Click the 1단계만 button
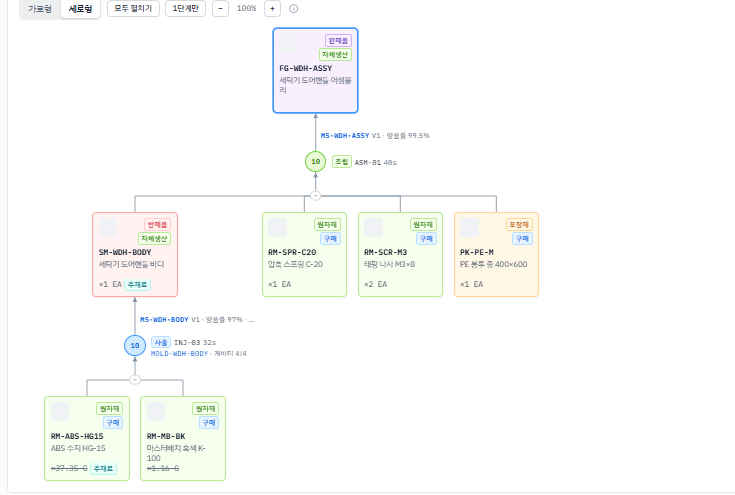 [x=185, y=8]
